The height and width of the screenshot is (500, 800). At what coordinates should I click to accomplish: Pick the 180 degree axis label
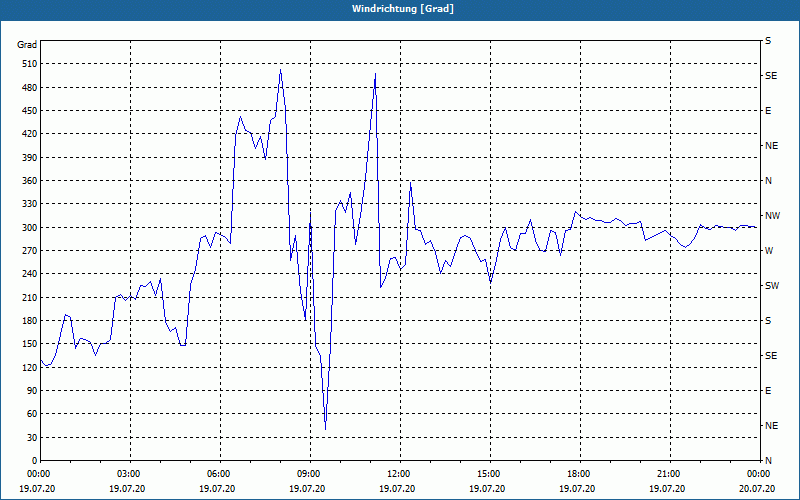(30, 321)
